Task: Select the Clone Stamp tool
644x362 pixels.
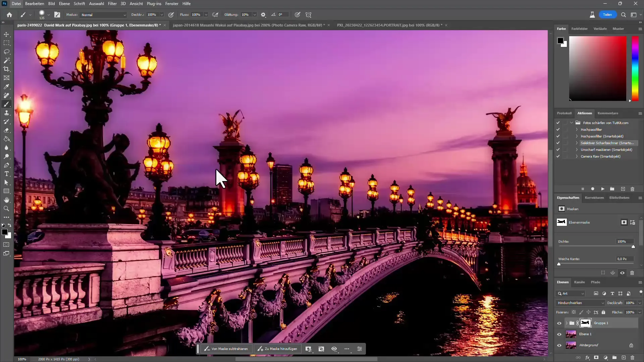Action: [6, 113]
